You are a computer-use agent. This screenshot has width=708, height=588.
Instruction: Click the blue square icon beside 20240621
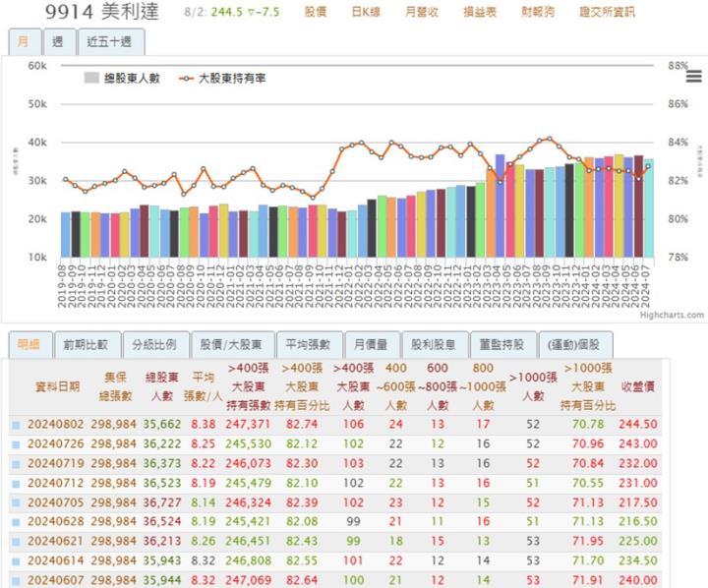pos(16,542)
